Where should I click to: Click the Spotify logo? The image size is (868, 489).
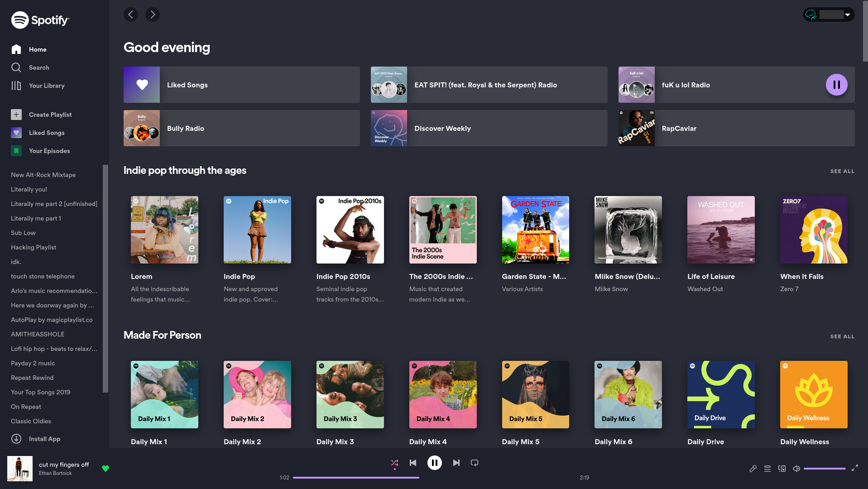[40, 20]
